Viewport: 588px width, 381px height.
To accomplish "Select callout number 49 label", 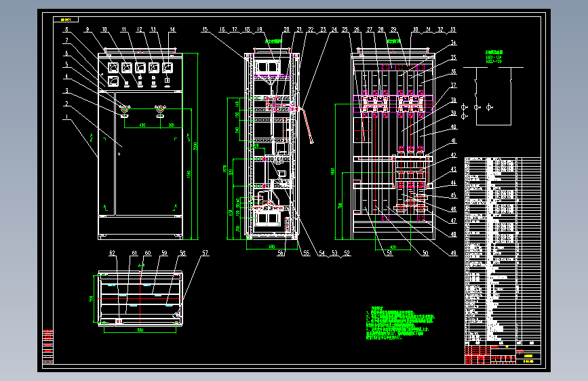I will [453, 253].
